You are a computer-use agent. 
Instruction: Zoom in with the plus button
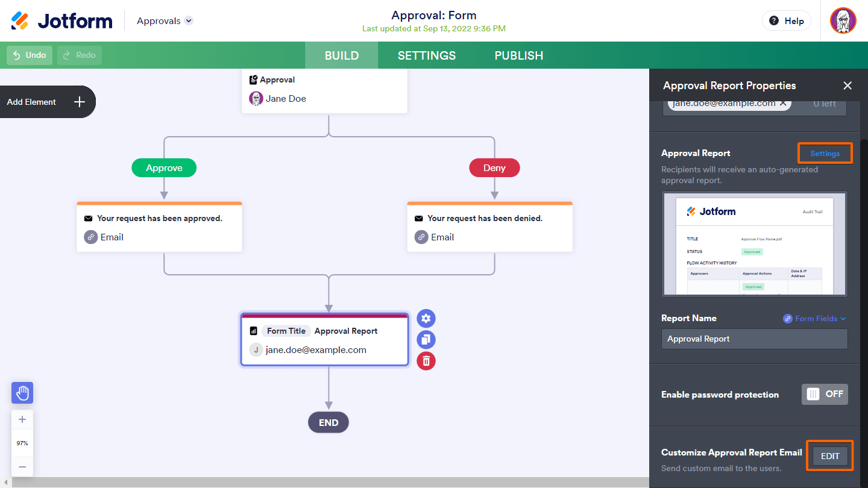pos(22,420)
